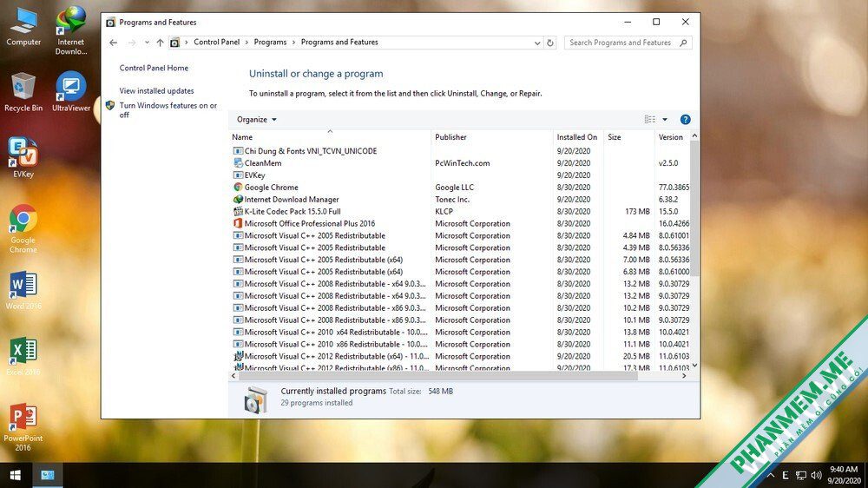
Task: Click the Up to Programs arrow
Action: (160, 43)
